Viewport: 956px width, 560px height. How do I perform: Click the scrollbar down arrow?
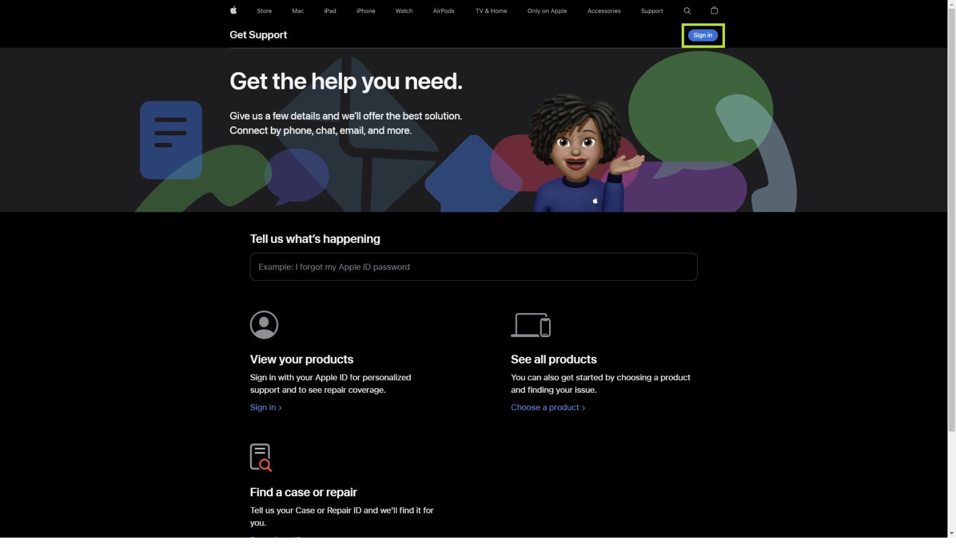[951, 533]
